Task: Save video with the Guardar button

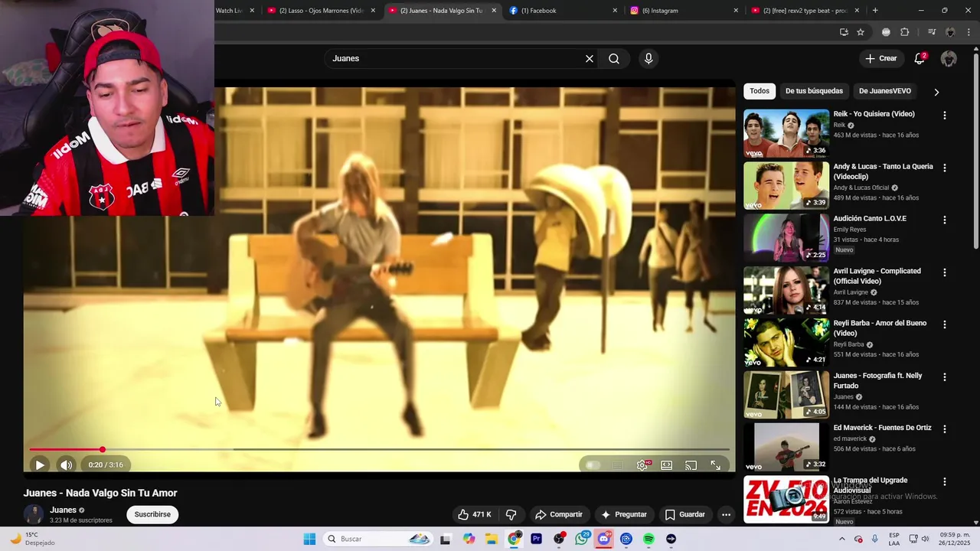Action: pyautogui.click(x=684, y=514)
